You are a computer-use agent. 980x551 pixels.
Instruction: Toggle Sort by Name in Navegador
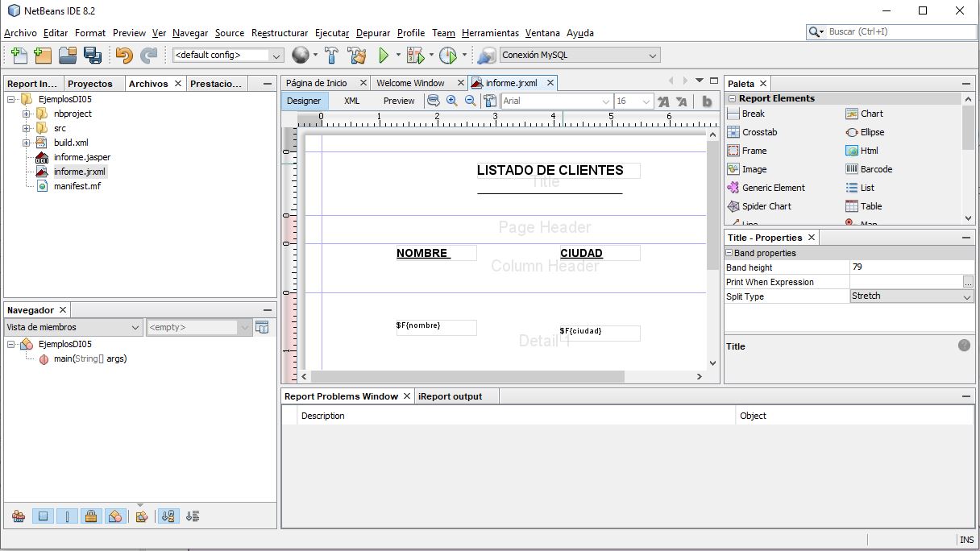(168, 516)
